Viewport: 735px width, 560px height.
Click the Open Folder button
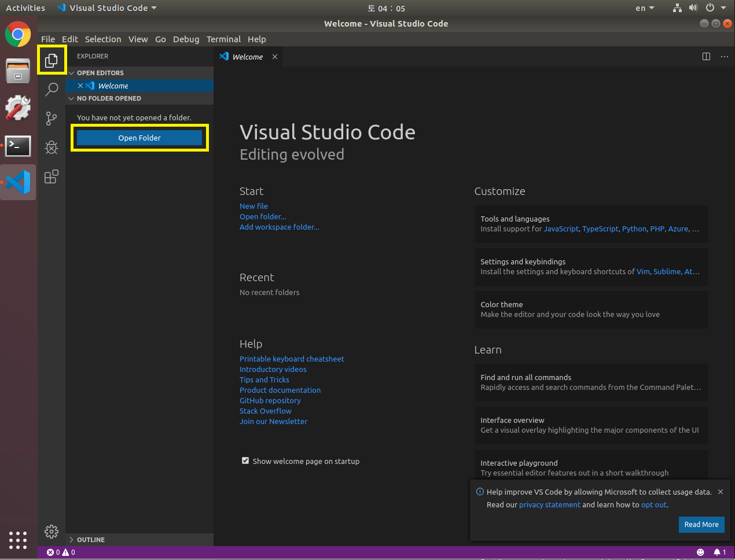click(139, 138)
